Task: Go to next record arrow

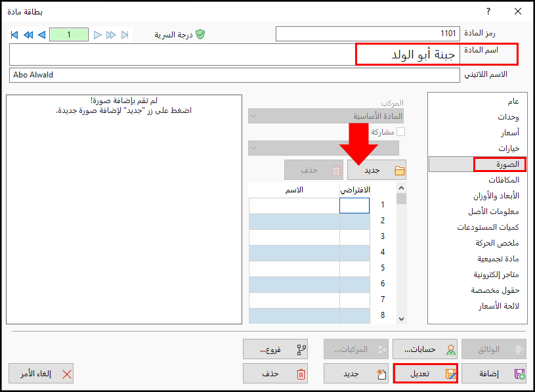Action: pos(98,35)
